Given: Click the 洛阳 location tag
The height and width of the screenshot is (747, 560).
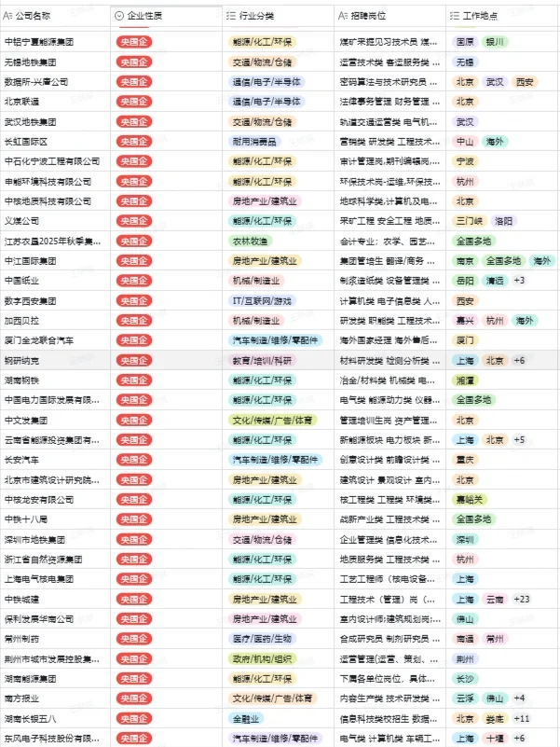Looking at the screenshot, I should pos(503,221).
